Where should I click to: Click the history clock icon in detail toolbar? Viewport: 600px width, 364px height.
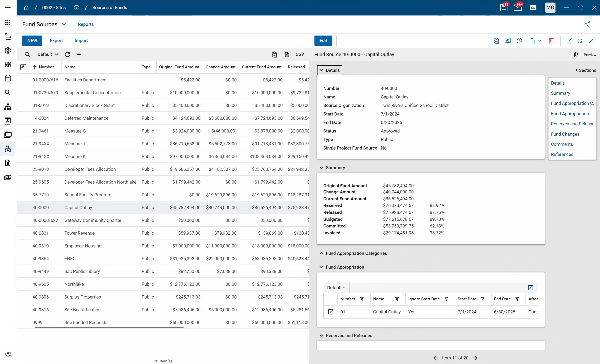[519, 41]
